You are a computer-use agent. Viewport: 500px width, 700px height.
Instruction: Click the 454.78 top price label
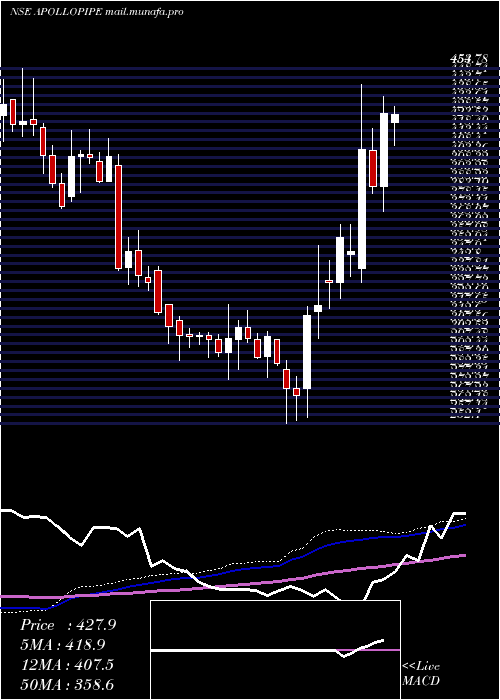click(468, 59)
